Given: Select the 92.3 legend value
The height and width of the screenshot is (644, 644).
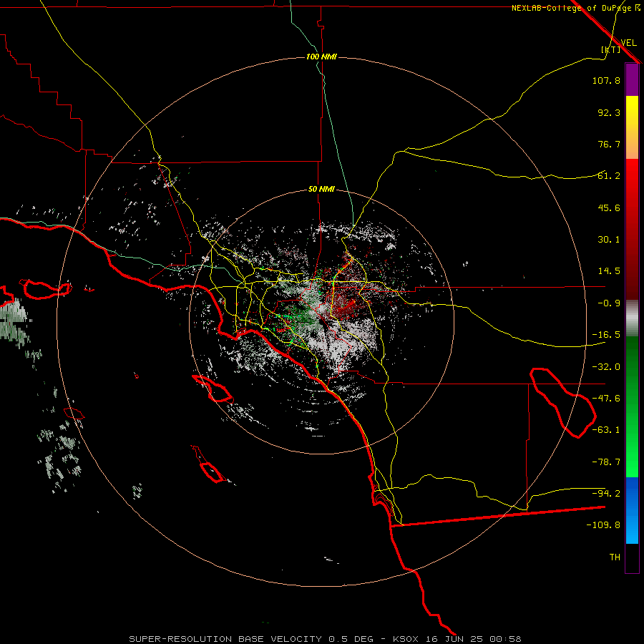Looking at the screenshot, I should click(609, 112).
